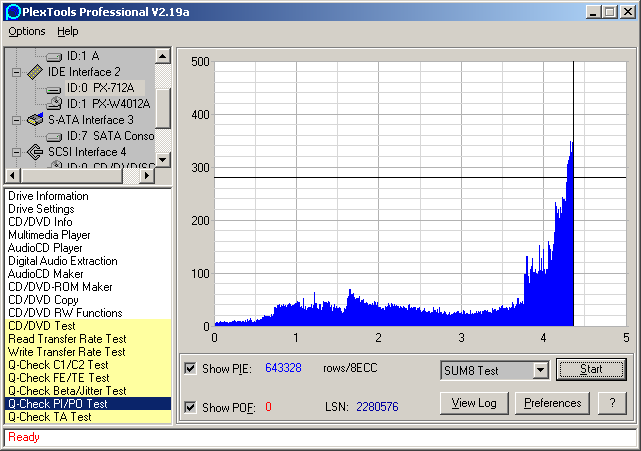641x451 pixels.
Task: Click the S-ATA Interface 3 icon
Action: (x=35, y=119)
